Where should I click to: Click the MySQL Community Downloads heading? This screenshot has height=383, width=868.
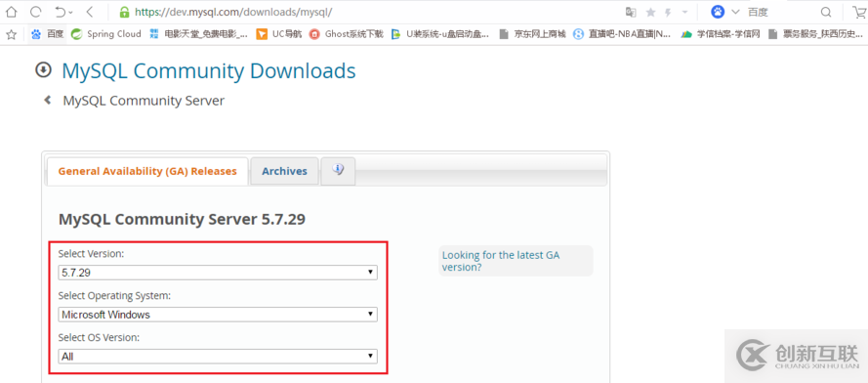tap(209, 71)
